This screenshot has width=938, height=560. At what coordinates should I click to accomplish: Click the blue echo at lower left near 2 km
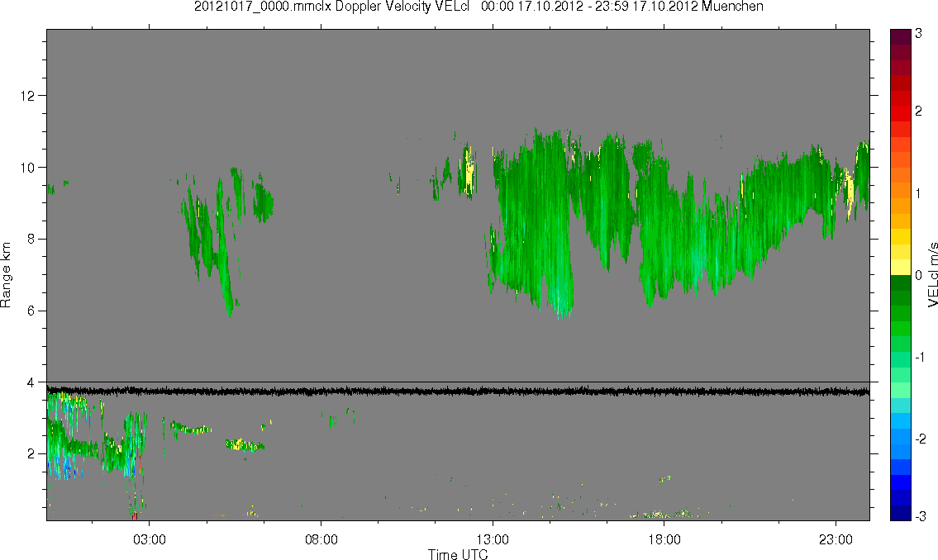click(x=63, y=466)
